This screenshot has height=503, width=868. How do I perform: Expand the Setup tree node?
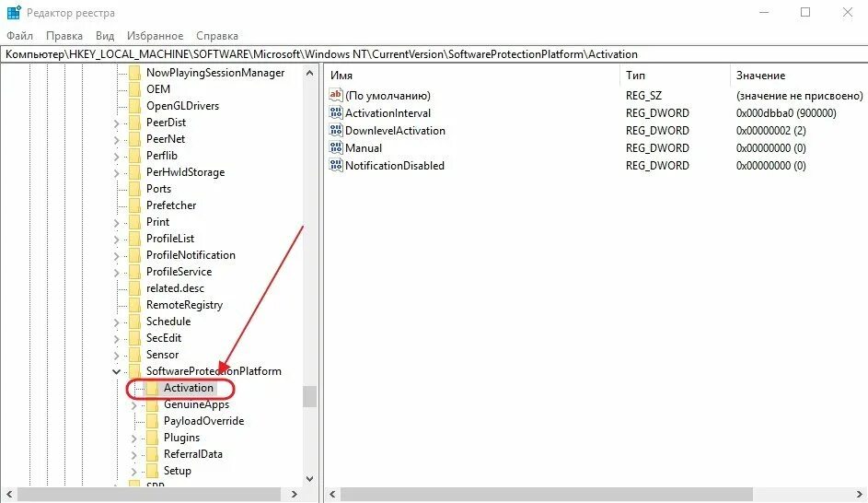click(x=134, y=472)
